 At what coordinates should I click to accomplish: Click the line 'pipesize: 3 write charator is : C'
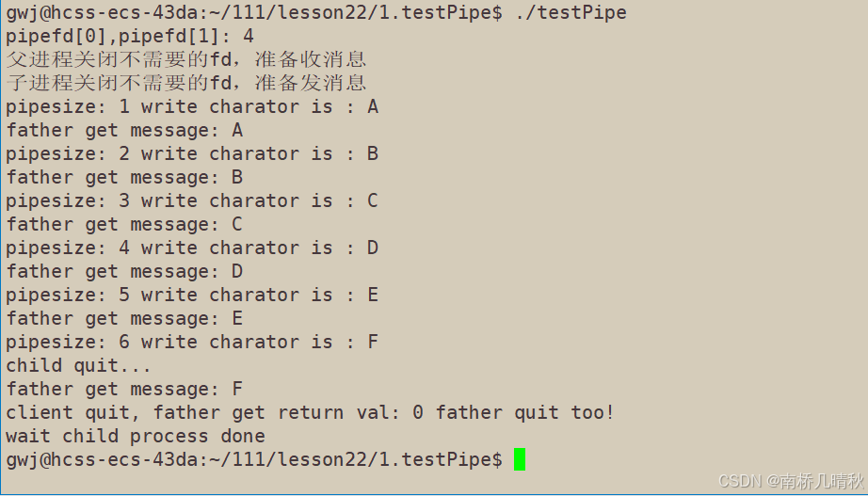[x=192, y=200]
